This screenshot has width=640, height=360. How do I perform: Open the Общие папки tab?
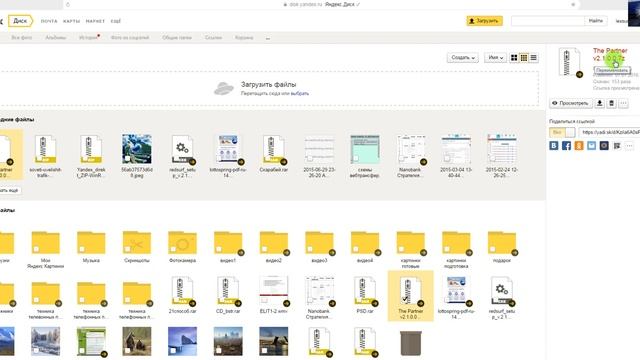[x=177, y=38]
